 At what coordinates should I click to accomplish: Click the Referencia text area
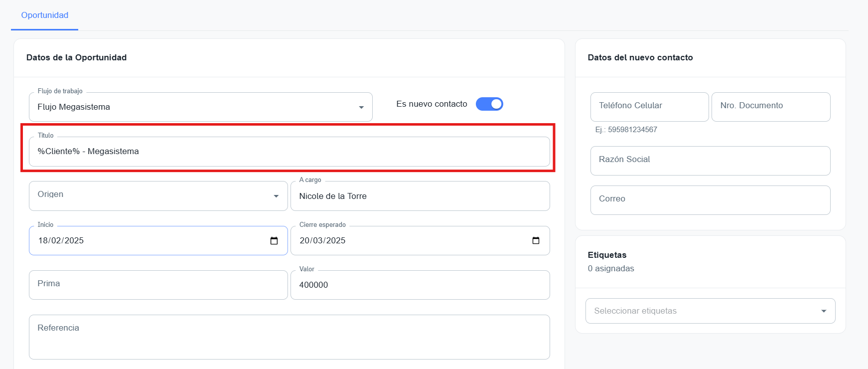(289, 337)
